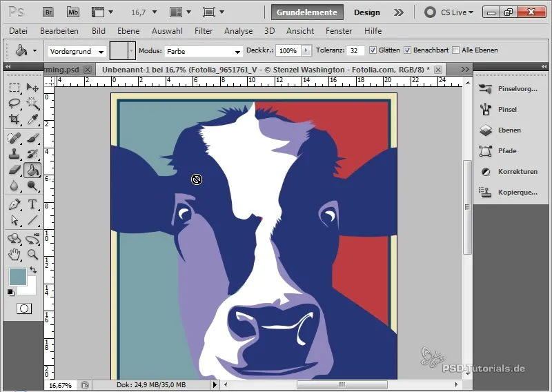The image size is (552, 392).
Task: Click the Toleranz value field
Action: [355, 50]
